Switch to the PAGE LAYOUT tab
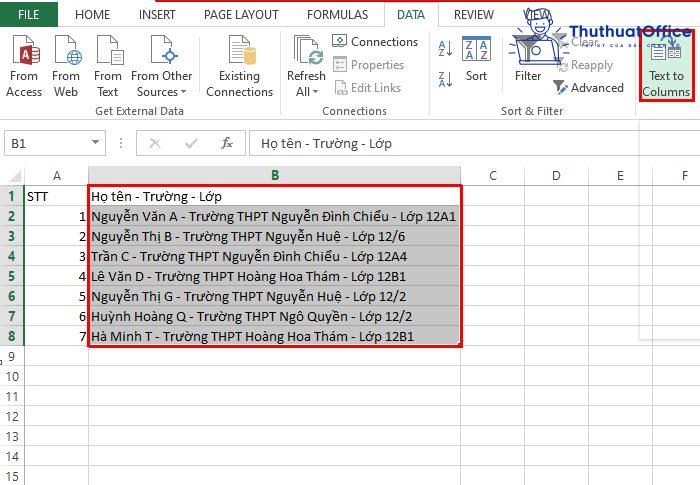The height and width of the screenshot is (485, 700). tap(241, 15)
